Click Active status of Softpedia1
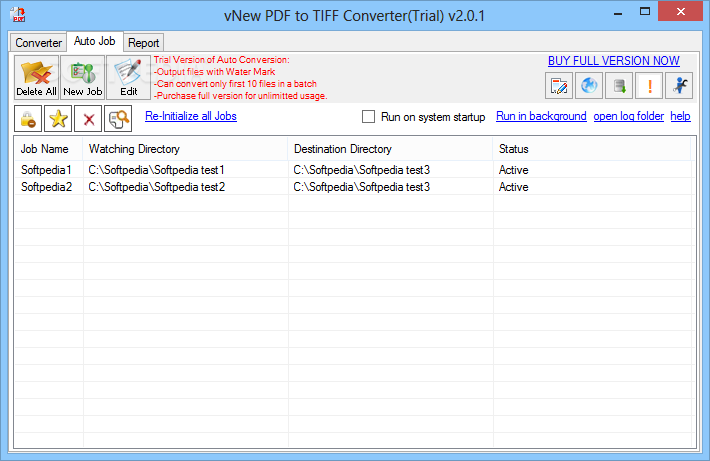 (x=513, y=170)
